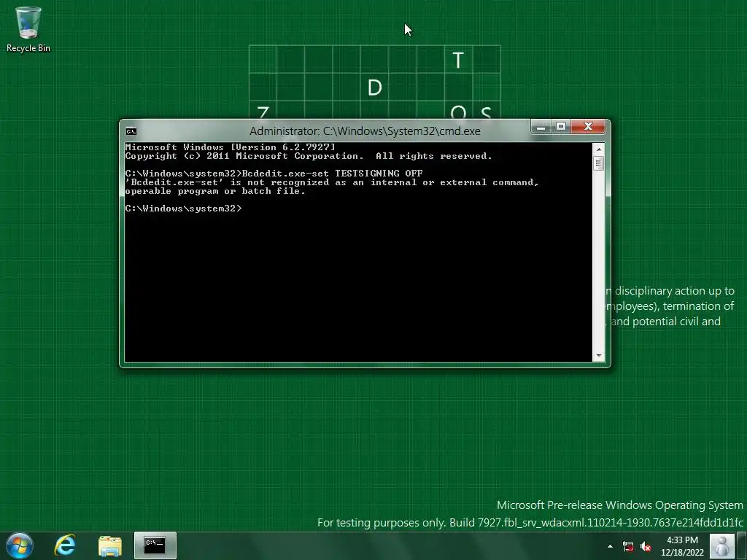Click the cmd scrollbar down arrow

[599, 356]
